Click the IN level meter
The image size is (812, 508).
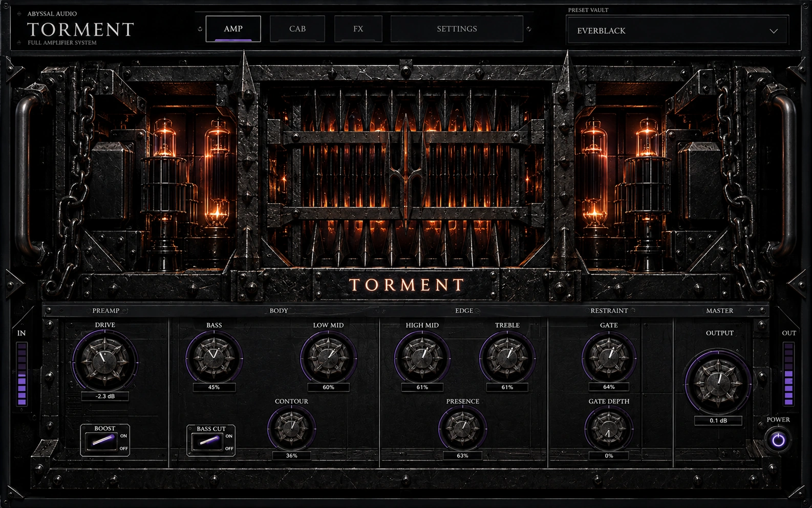pos(22,374)
